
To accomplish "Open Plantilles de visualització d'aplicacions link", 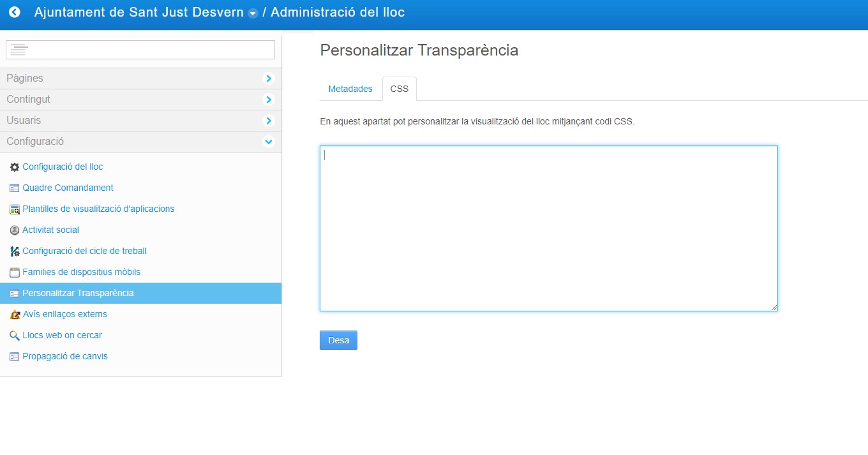I will coord(98,209).
